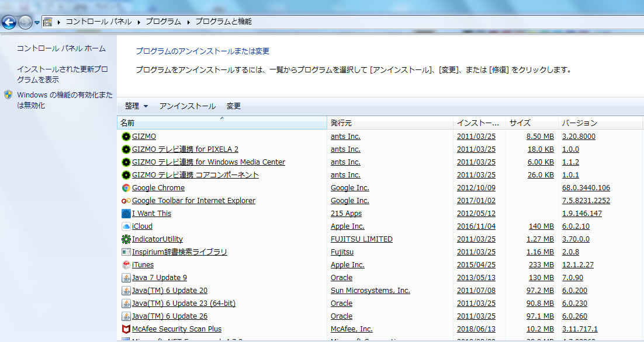The height and width of the screenshot is (342, 644).
Task: Click the GIZMO テレビ連携 for Windows Media Center icon
Action: 126,162
